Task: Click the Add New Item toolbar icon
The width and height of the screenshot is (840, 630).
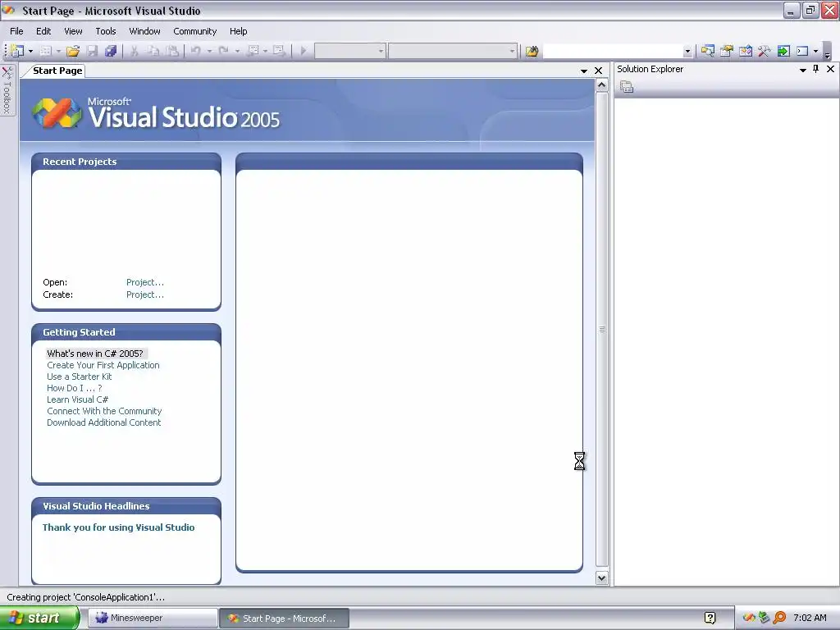Action: [x=46, y=51]
